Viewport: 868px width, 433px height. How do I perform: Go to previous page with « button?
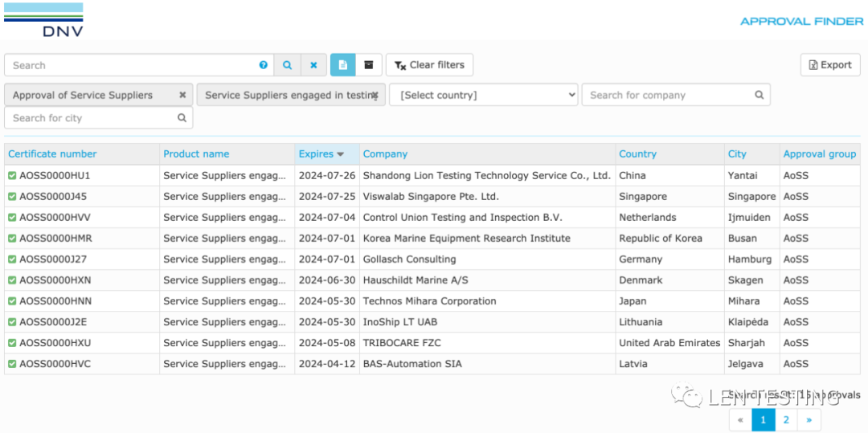tap(741, 420)
